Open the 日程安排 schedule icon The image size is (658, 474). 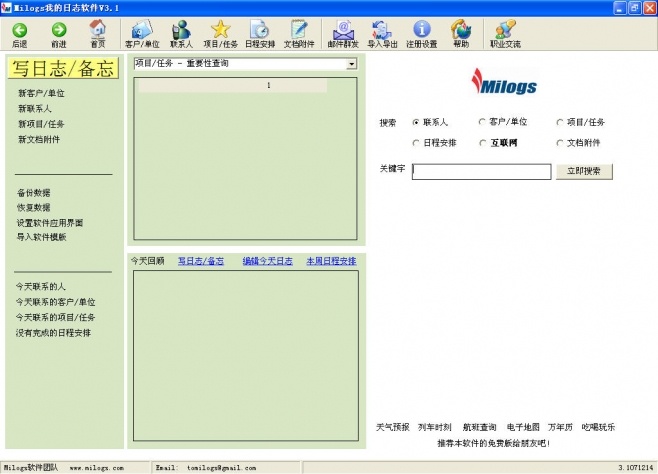(259, 30)
